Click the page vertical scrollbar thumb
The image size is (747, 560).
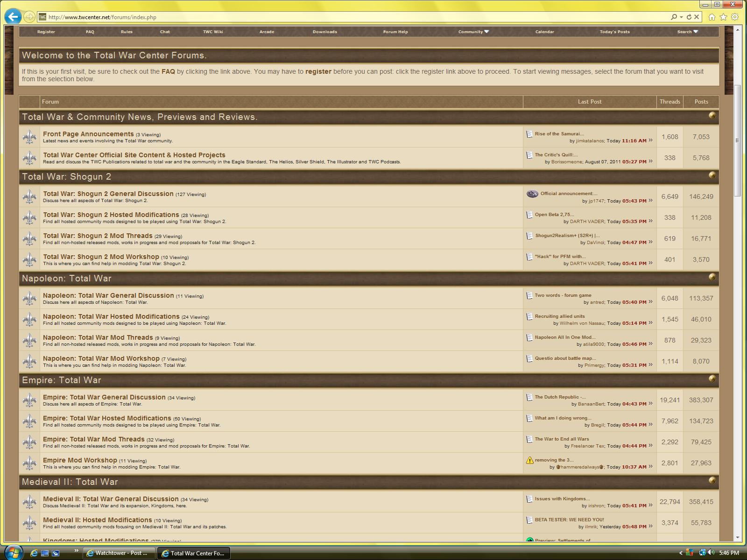[738, 140]
